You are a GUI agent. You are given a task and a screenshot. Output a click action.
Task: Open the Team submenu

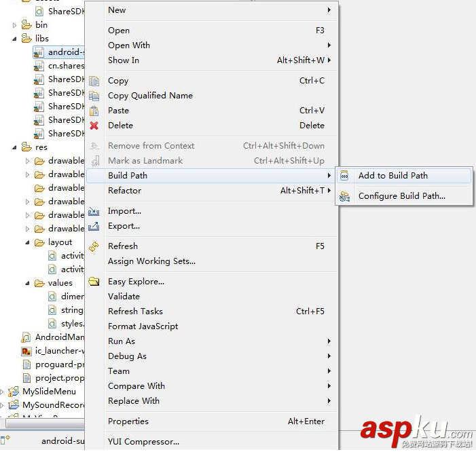[213, 371]
